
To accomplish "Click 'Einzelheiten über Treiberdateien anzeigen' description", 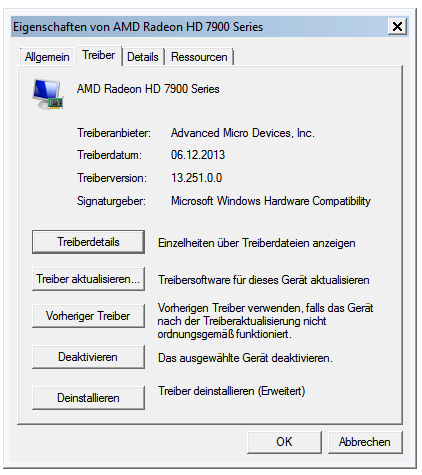I will click(257, 243).
